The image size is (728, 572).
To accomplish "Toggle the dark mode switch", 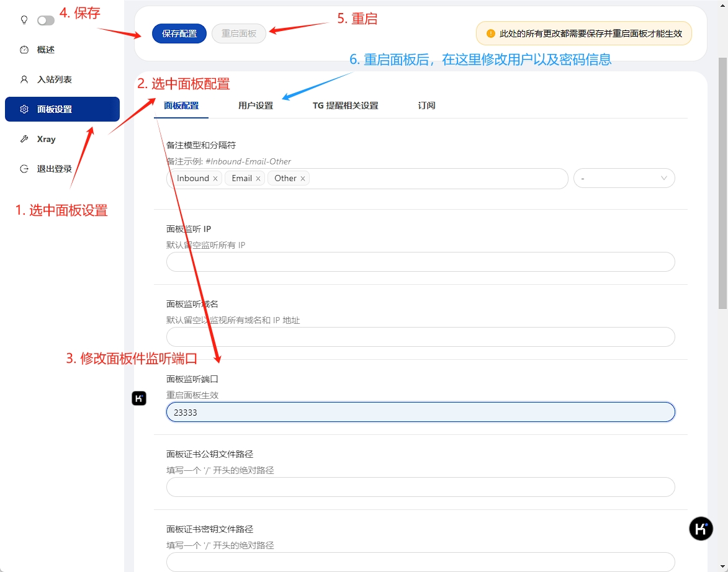I will (x=45, y=20).
